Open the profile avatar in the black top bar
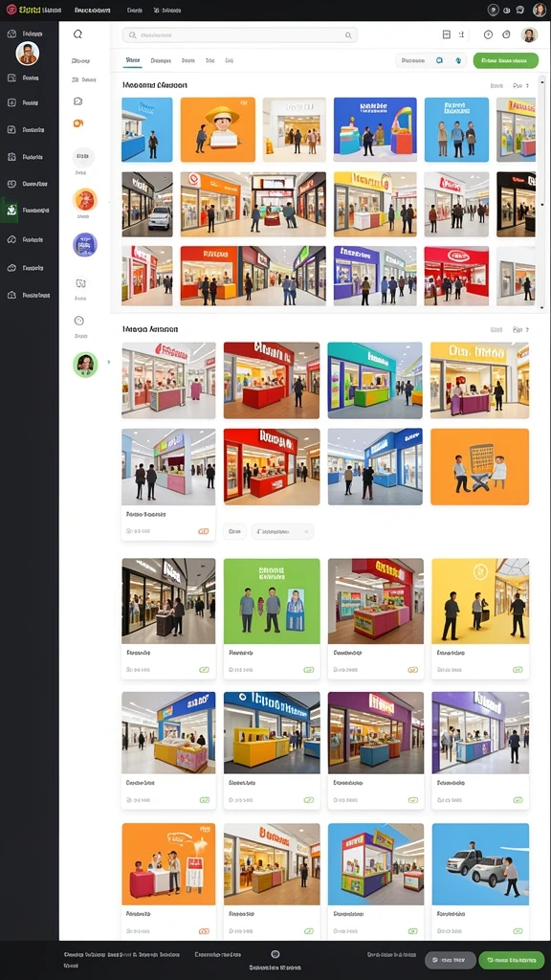Screen dimensions: 551x980 [540, 10]
